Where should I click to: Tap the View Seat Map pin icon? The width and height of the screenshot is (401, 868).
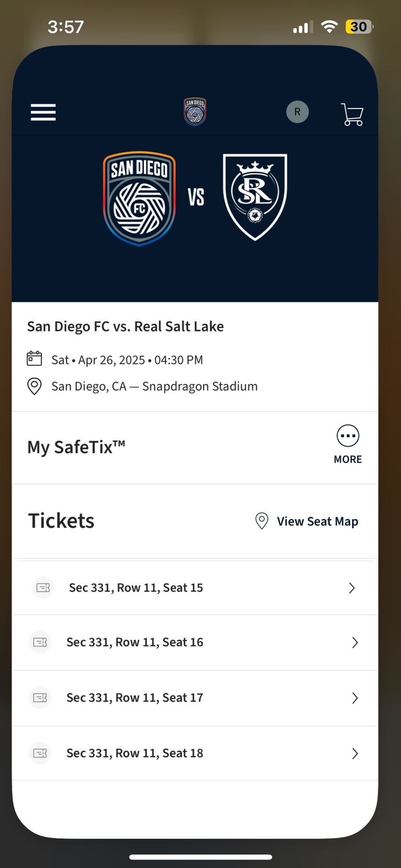click(x=262, y=521)
